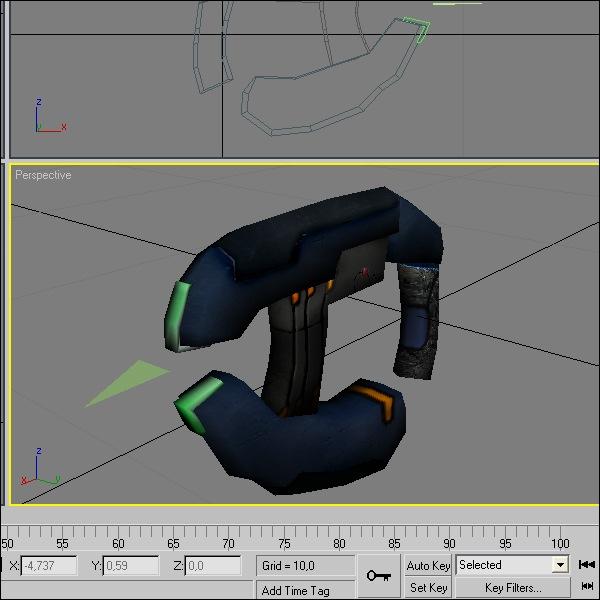Select the green triangle object in Perspective
Image resolution: width=600 pixels, height=600 pixels.
coord(128,383)
